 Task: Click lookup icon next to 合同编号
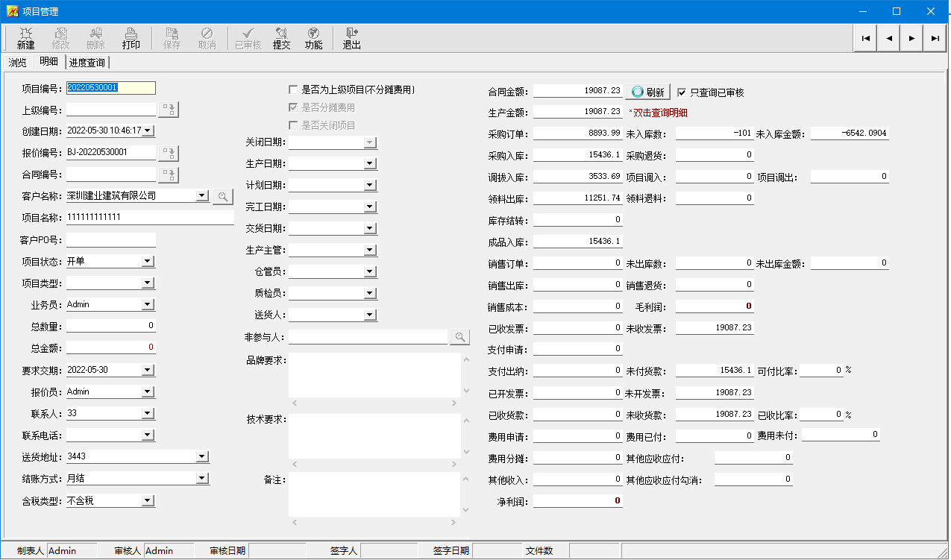pyautogui.click(x=169, y=174)
